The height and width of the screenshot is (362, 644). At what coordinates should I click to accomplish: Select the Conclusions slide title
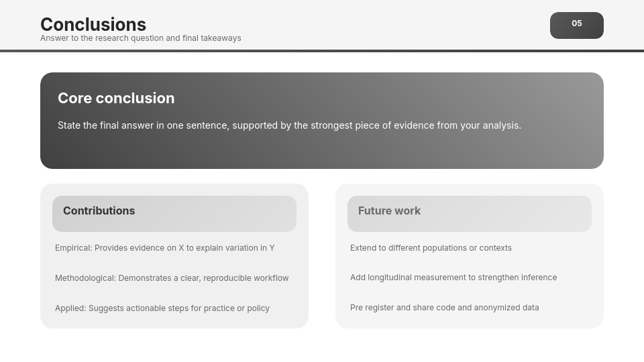pos(93,25)
